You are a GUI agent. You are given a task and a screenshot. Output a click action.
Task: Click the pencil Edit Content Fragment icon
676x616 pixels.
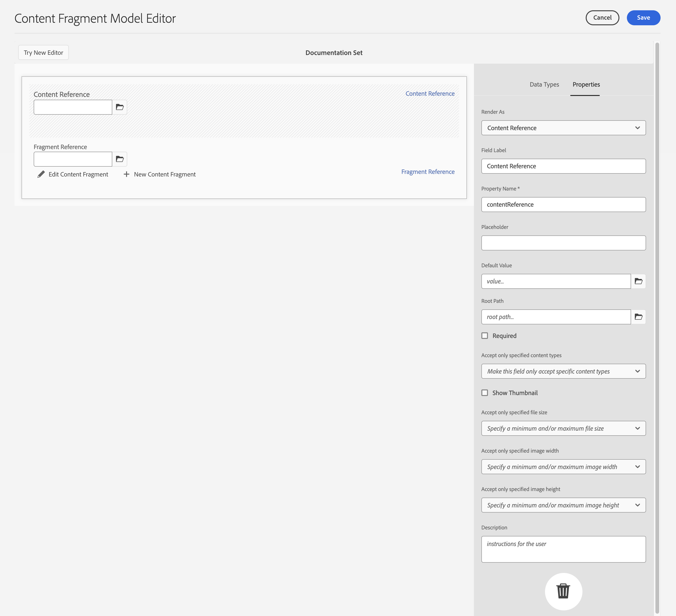(41, 174)
